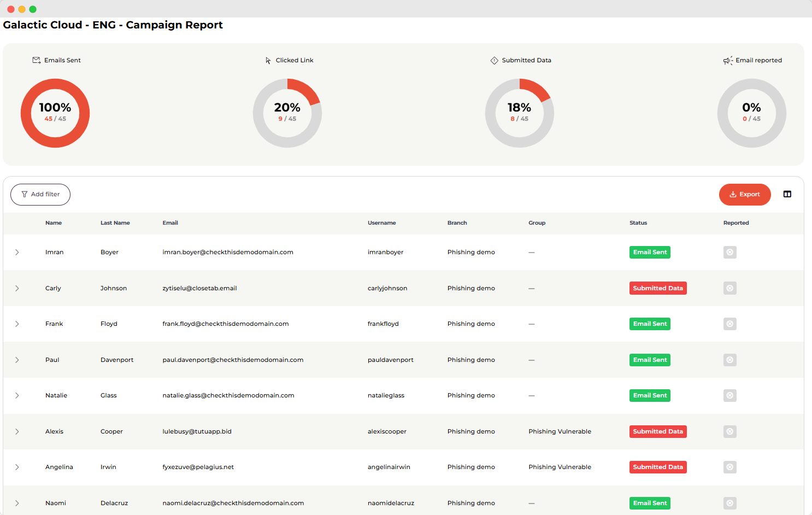The height and width of the screenshot is (515, 812).
Task: Click the Clicked Link cursor icon
Action: (x=268, y=60)
